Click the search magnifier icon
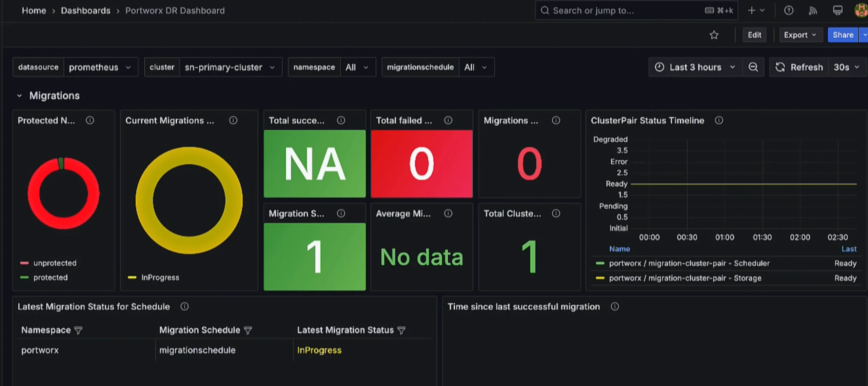This screenshot has width=868, height=386. pos(545,11)
